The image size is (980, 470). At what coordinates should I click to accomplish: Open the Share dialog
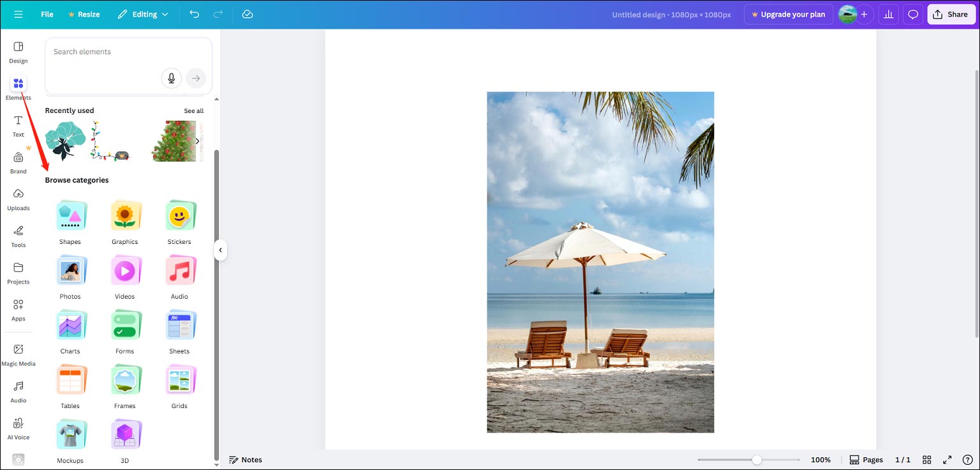coord(951,13)
